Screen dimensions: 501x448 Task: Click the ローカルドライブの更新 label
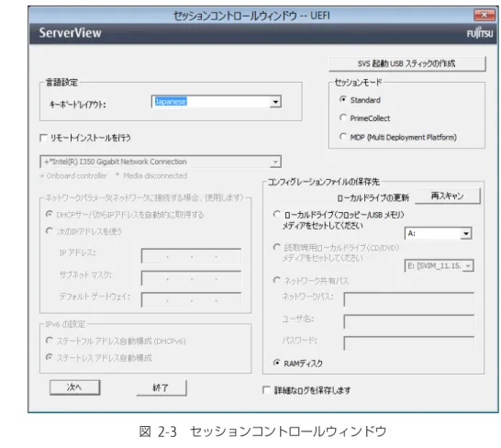[373, 198]
